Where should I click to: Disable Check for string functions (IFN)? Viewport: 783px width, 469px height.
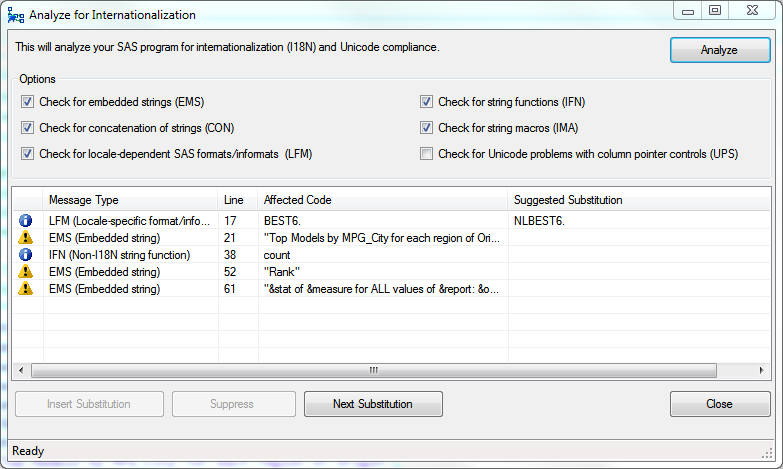coord(427,102)
